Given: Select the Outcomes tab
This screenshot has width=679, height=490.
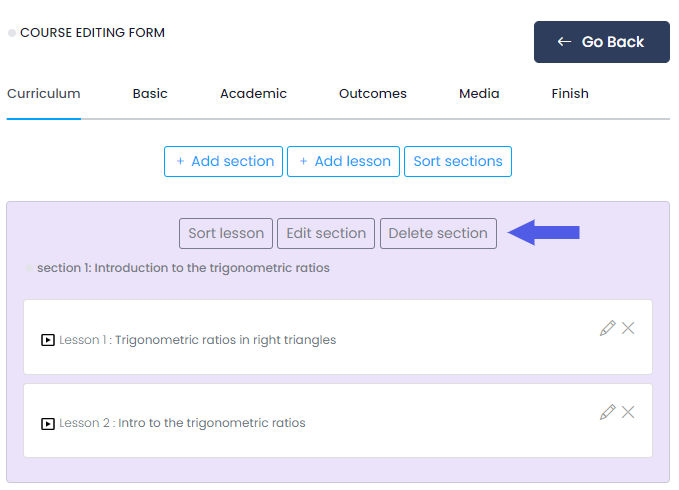Looking at the screenshot, I should (x=373, y=94).
